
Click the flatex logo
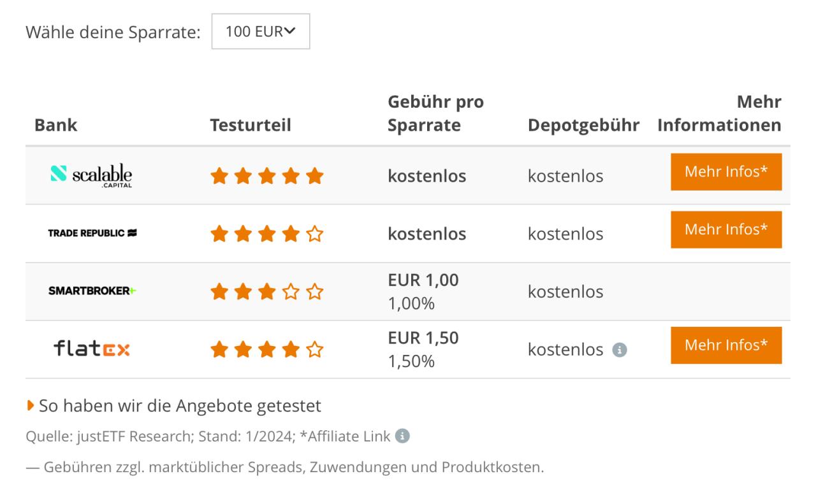92,349
